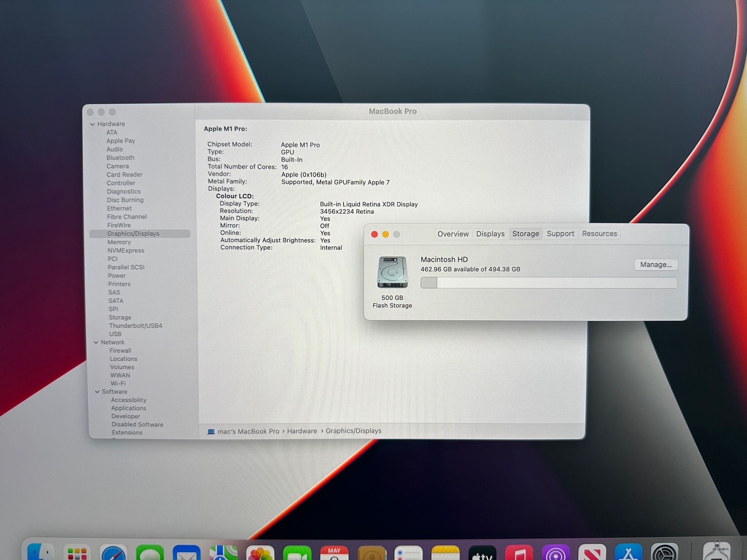Select Firewall under Network
This screenshot has width=747, height=560.
120,350
